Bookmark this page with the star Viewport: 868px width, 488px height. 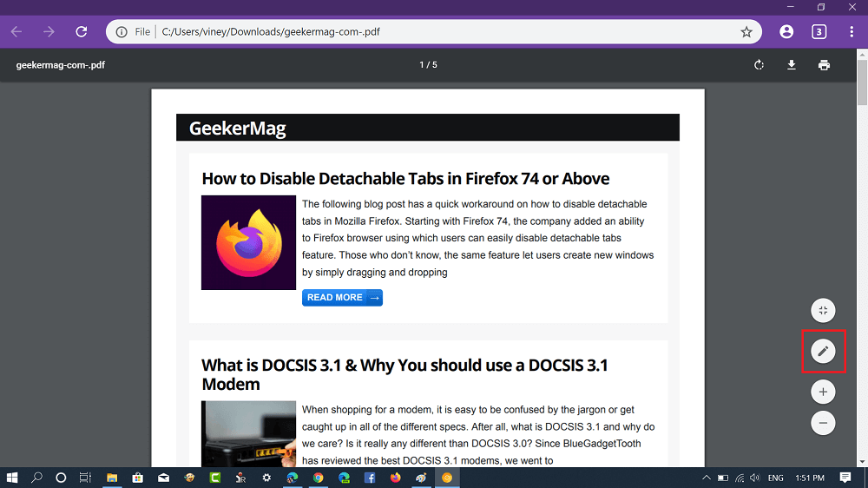pyautogui.click(x=746, y=31)
